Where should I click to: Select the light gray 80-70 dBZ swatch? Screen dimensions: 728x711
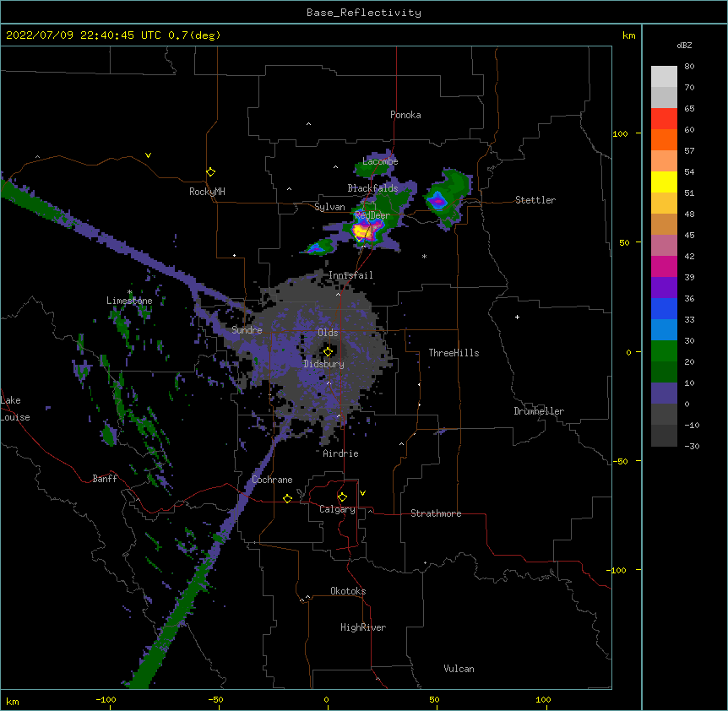tap(664, 77)
